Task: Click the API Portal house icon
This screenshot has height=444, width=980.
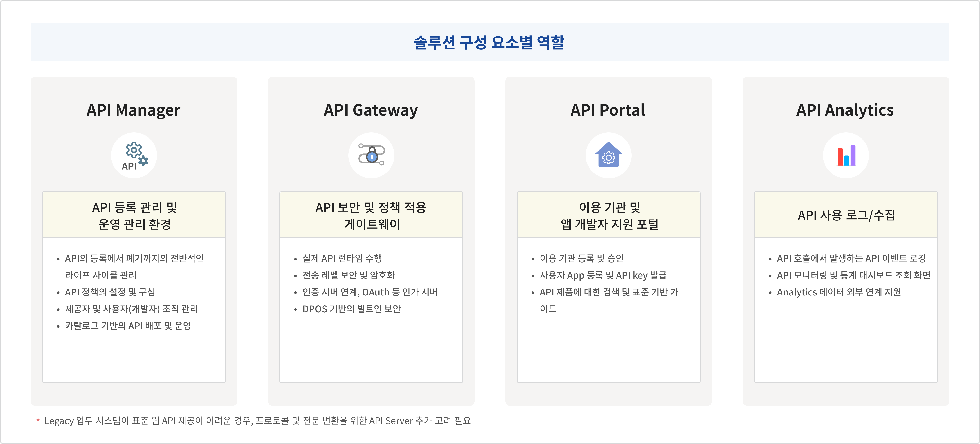Action: click(608, 155)
